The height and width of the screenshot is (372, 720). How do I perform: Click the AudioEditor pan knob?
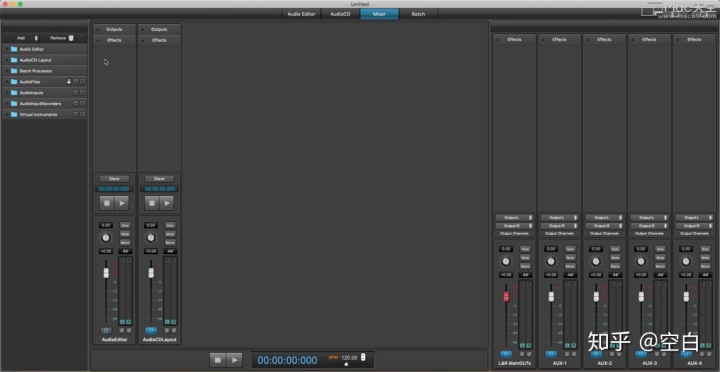106,238
